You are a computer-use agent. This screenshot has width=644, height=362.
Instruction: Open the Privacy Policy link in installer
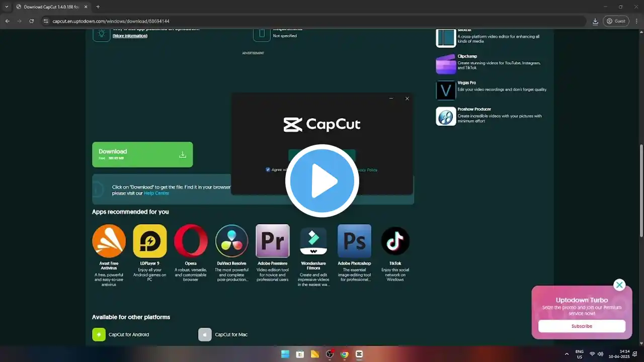click(366, 170)
